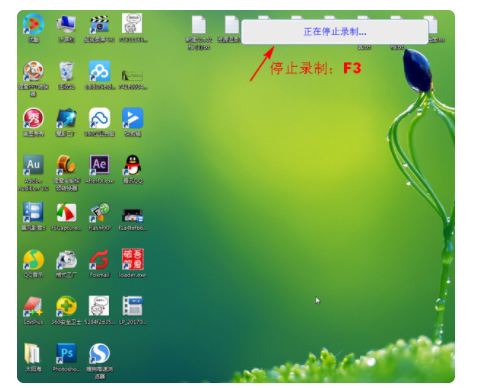
Task: Launch 360 Security Guard green-cross icon
Action: pyautogui.click(x=66, y=306)
